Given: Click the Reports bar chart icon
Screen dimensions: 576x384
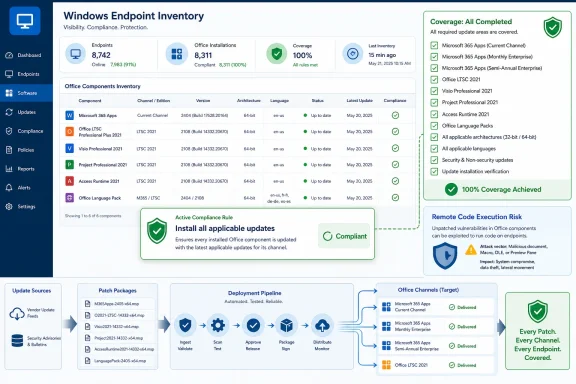Looking at the screenshot, I should tap(9, 169).
